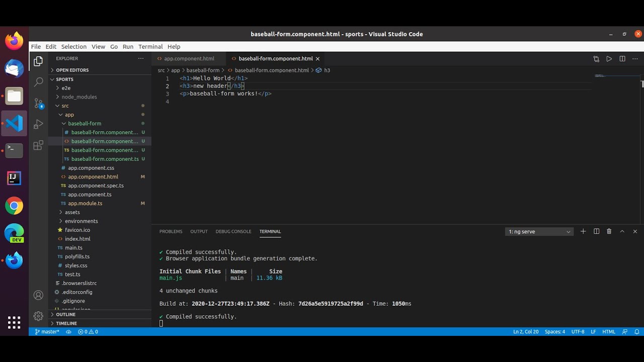Split the terminal panel
Screen dimensions: 644x362
(x=596, y=231)
